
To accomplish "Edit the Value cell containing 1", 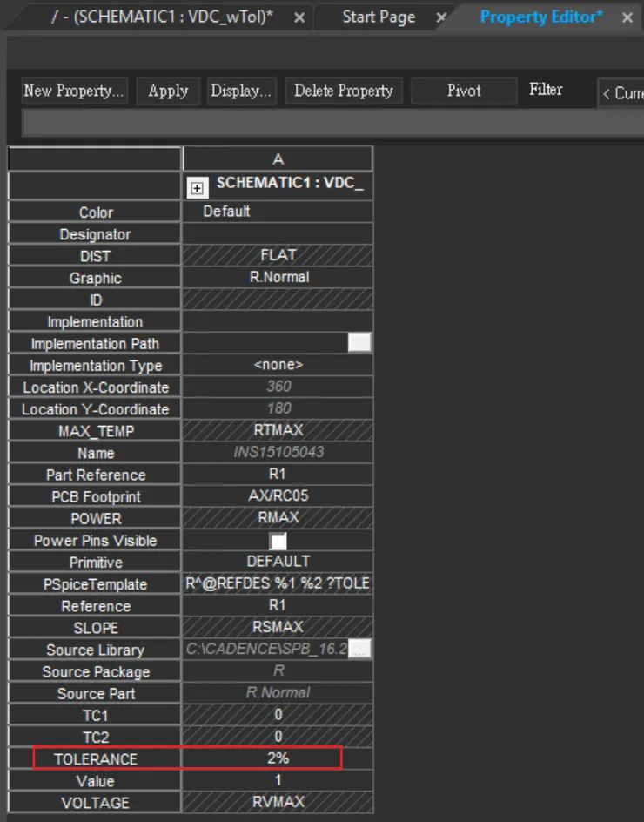I will tap(278, 780).
